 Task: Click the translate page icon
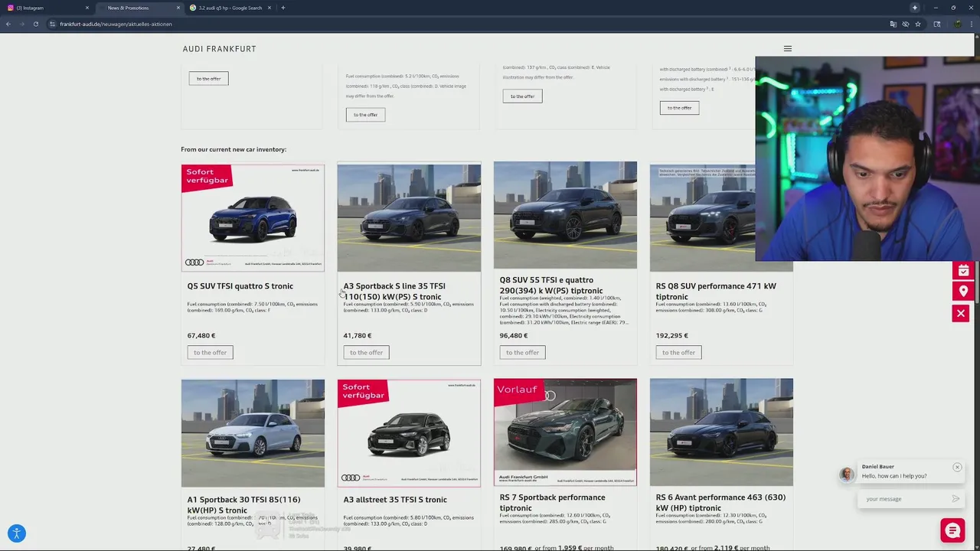[x=893, y=24]
